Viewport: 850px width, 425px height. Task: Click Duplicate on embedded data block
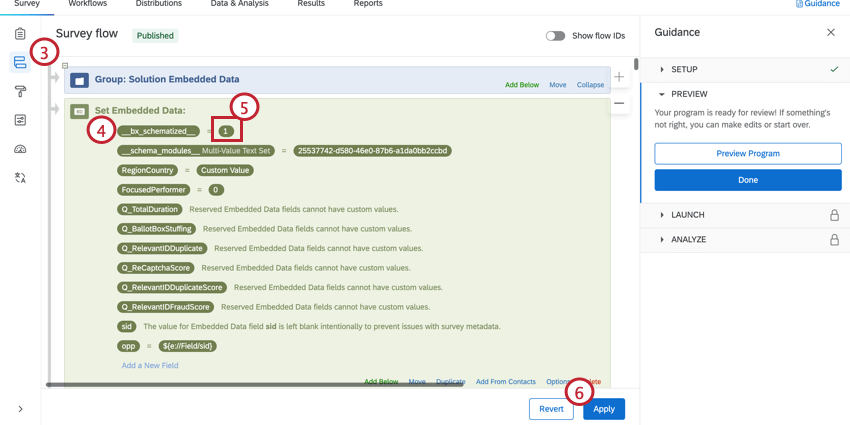[451, 382]
